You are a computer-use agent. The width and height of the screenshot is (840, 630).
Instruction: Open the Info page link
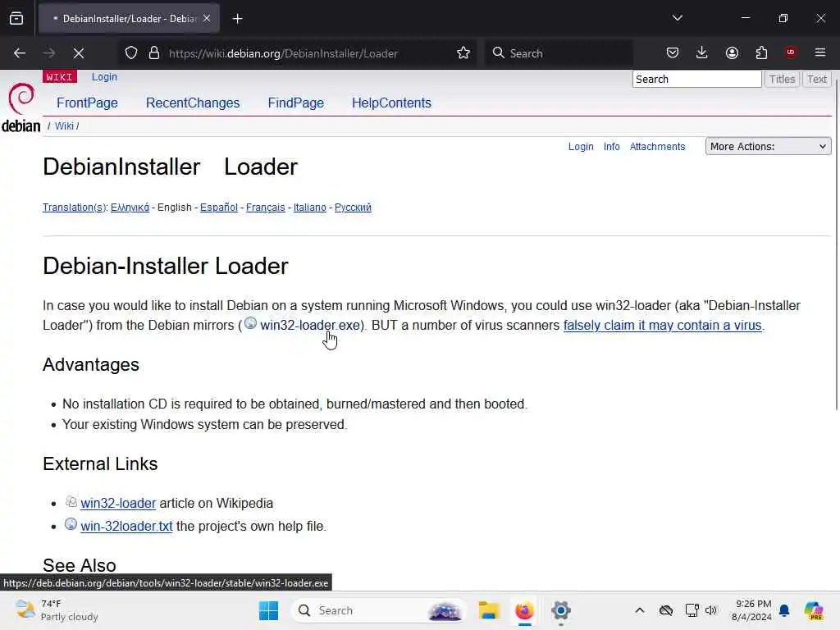click(x=611, y=146)
